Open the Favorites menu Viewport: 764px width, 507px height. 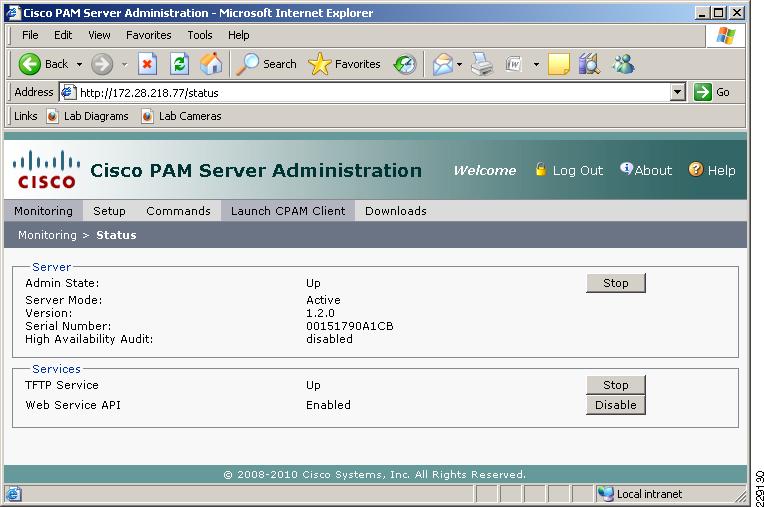pyautogui.click(x=149, y=35)
